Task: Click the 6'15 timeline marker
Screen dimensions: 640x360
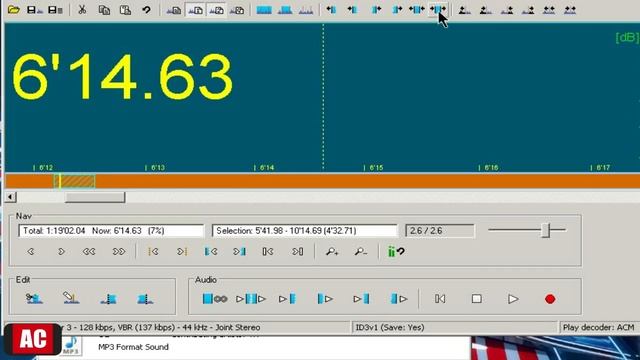Action: (x=374, y=167)
